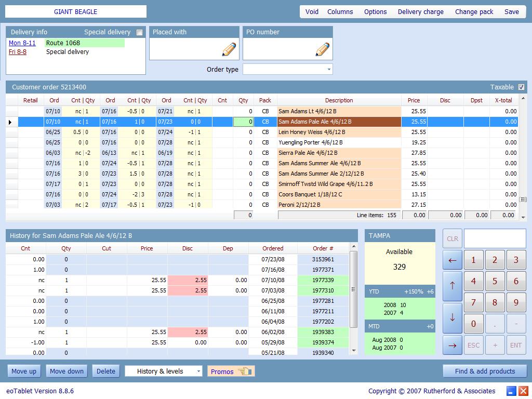Screen dimensions: 532x399
Task: Tap keypad digit 5
Action: pos(495,281)
